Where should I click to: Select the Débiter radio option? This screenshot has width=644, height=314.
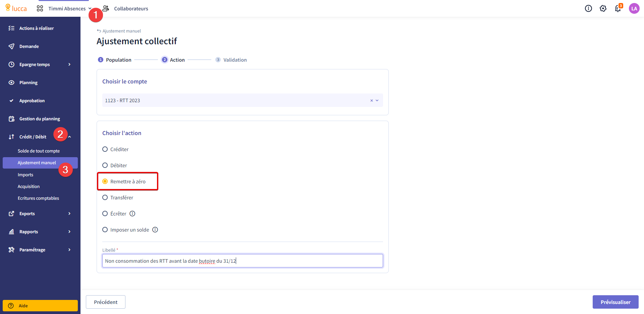(105, 165)
